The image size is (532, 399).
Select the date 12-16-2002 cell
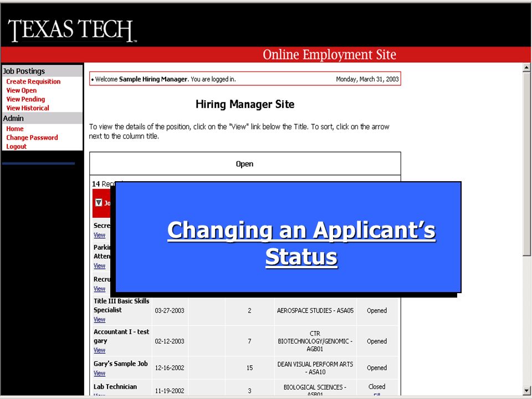pos(170,367)
